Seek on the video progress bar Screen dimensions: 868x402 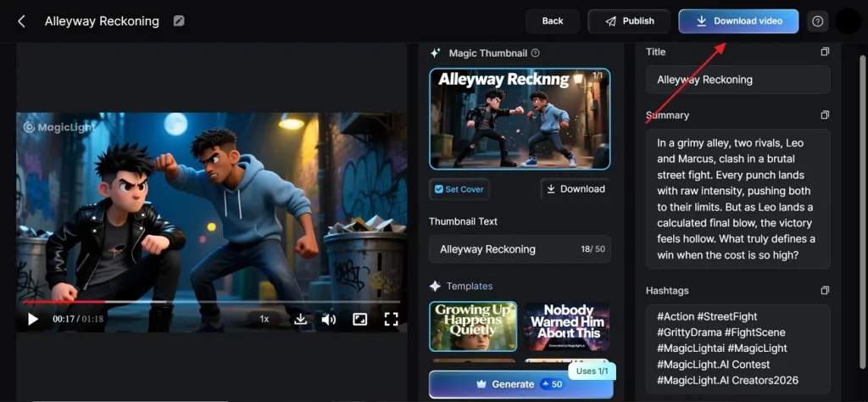[x=211, y=302]
